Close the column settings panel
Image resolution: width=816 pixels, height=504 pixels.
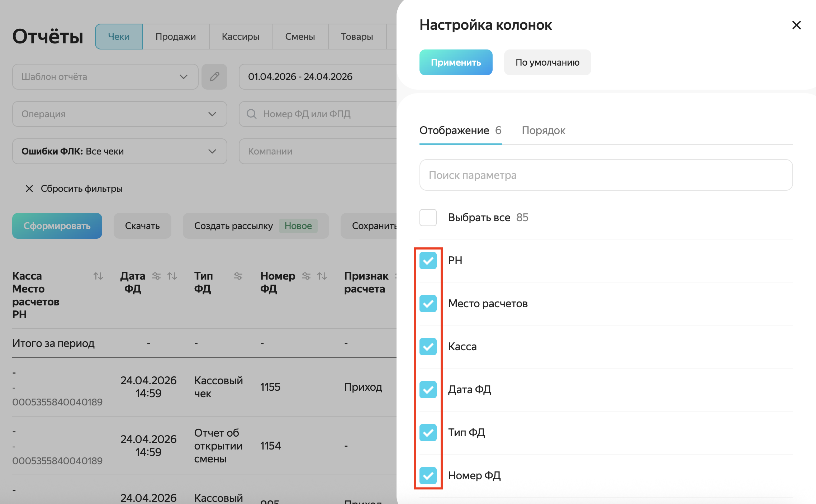(x=796, y=25)
